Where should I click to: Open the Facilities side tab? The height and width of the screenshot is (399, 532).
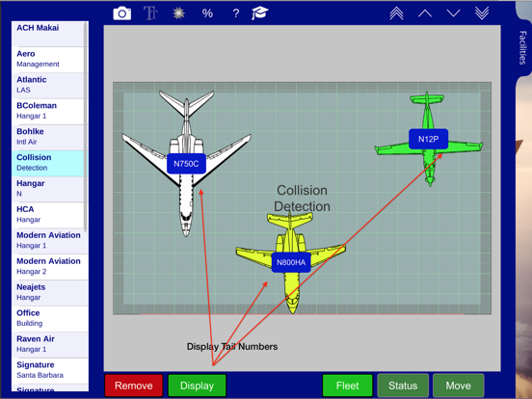(x=522, y=47)
